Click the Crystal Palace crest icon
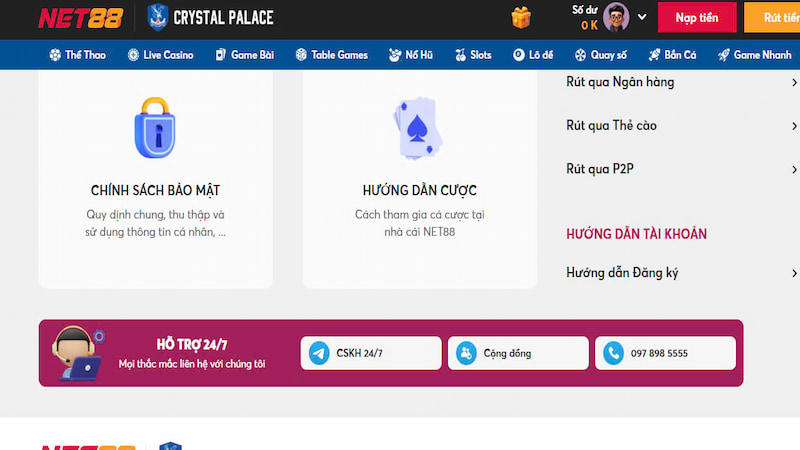This screenshot has width=800, height=450. (x=157, y=18)
